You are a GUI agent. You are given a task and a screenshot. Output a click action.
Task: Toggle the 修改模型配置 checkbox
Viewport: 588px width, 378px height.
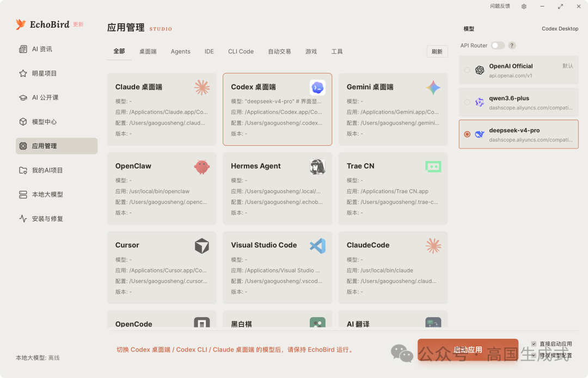(534, 355)
